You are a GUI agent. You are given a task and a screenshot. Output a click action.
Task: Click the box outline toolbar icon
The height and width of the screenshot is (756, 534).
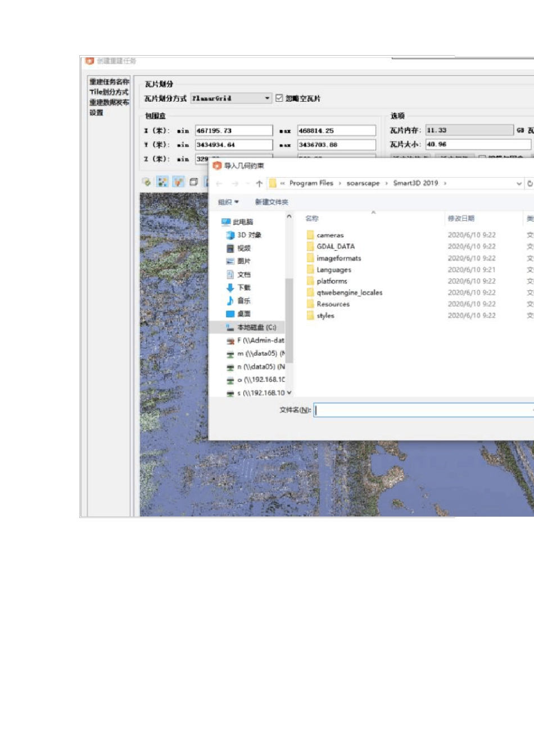click(194, 182)
